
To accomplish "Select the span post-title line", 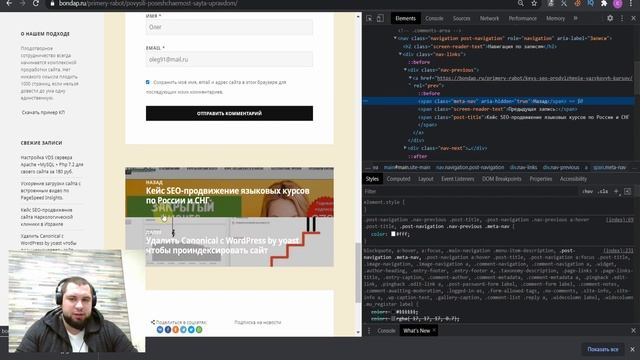I will [523, 117].
